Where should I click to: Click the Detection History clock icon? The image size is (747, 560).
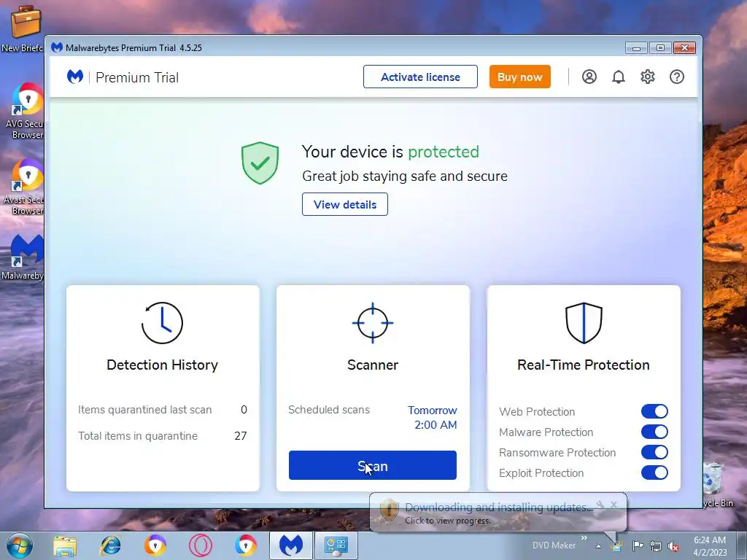point(162,323)
